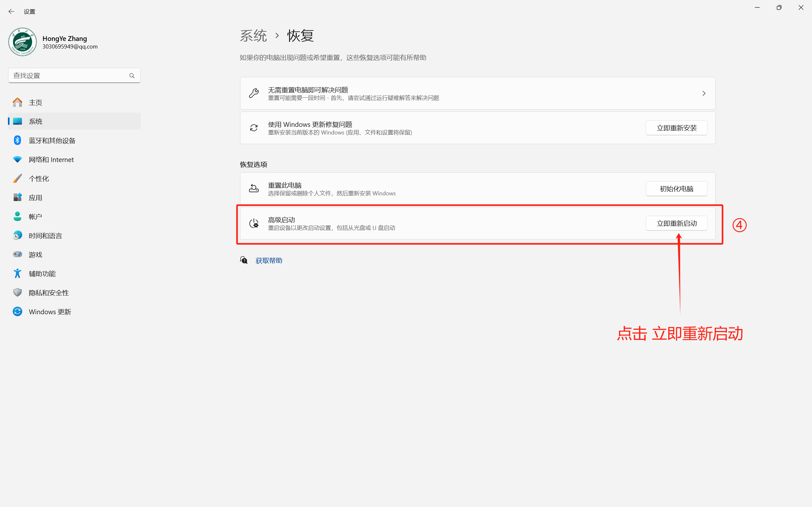Go to 游戏 settings category
Viewport: 812px width, 507px height.
click(x=36, y=255)
